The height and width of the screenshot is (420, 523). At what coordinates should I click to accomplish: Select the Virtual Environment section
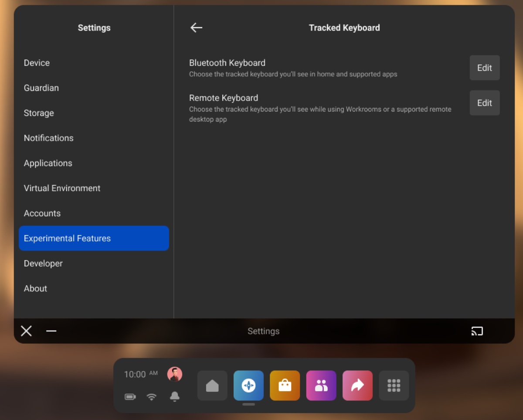point(62,188)
